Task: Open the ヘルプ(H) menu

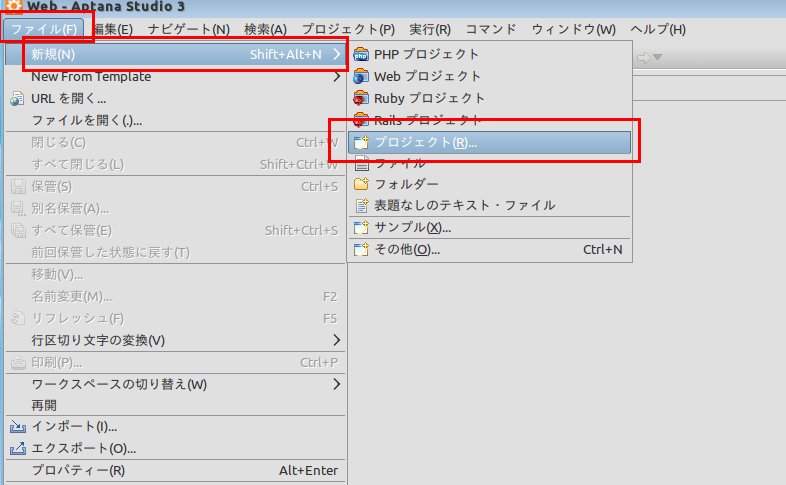Action: (658, 29)
